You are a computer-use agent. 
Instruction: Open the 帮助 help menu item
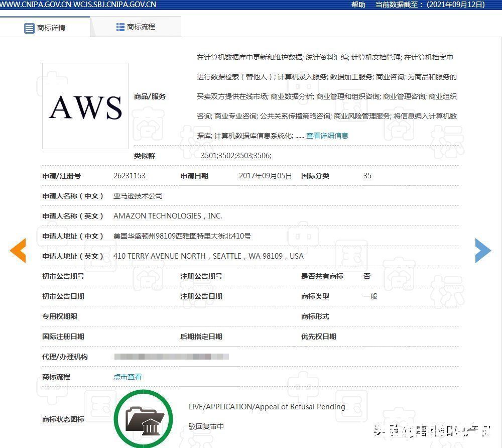[x=357, y=5]
